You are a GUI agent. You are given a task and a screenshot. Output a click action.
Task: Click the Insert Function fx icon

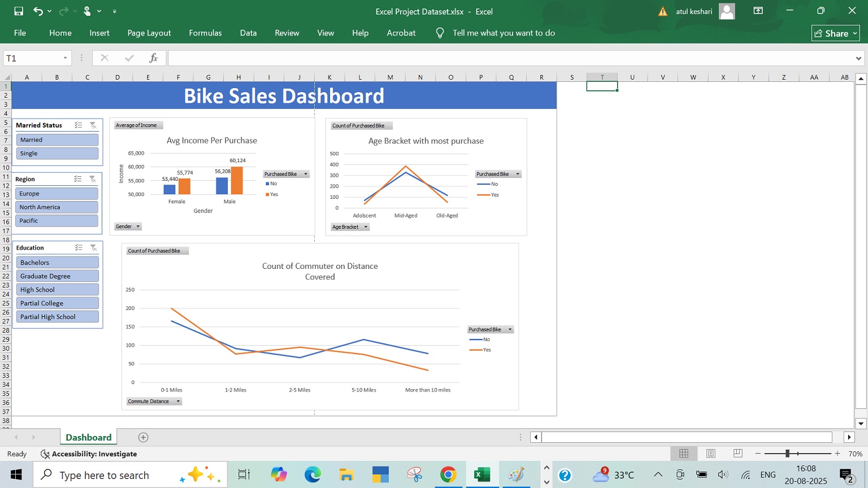pyautogui.click(x=153, y=58)
